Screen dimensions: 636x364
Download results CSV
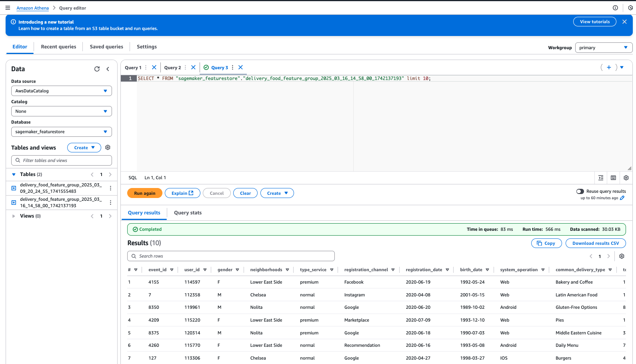(x=596, y=243)
